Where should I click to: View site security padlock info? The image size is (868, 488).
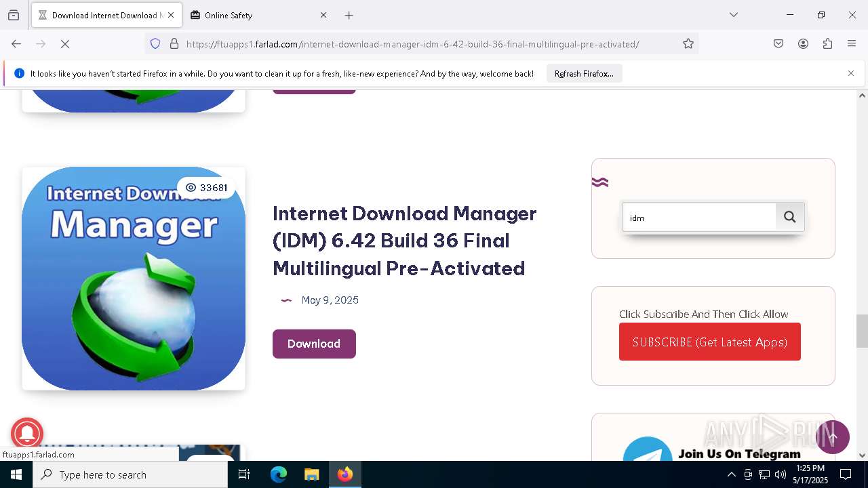click(x=174, y=44)
